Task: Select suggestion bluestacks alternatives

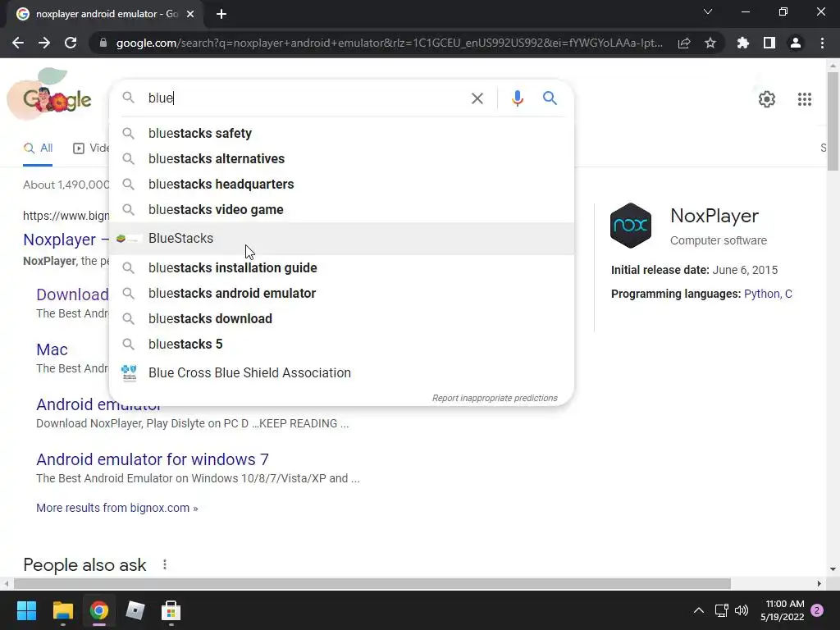Action: (341, 158)
